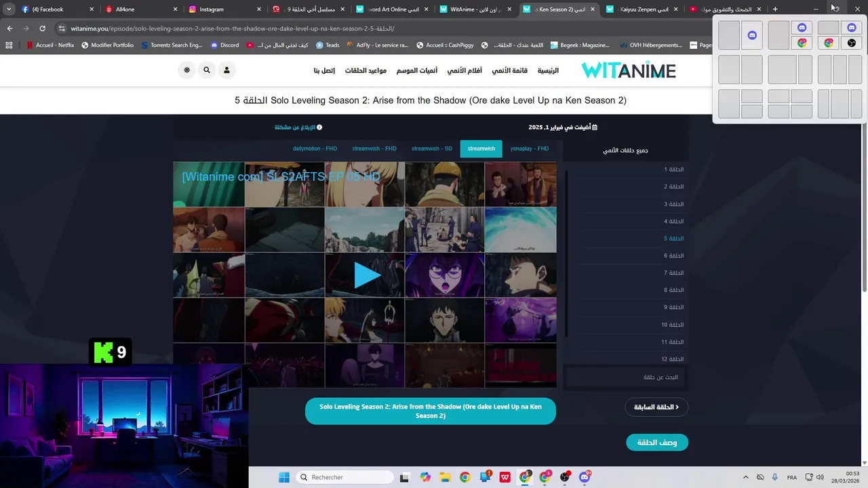This screenshot has height=488, width=868.
Task: Open Task View from taskbar
Action: 404,477
